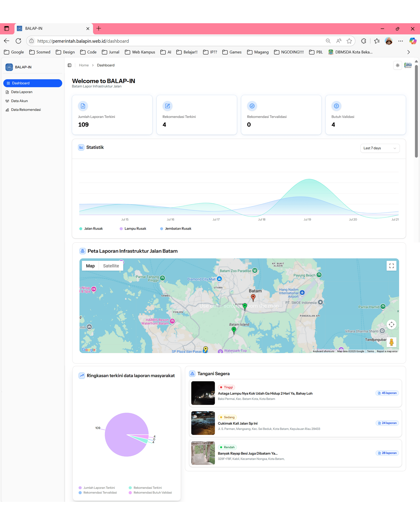Toggle Jalan Rusak legend series
Viewport: 420px width, 525px height.
coord(91,228)
